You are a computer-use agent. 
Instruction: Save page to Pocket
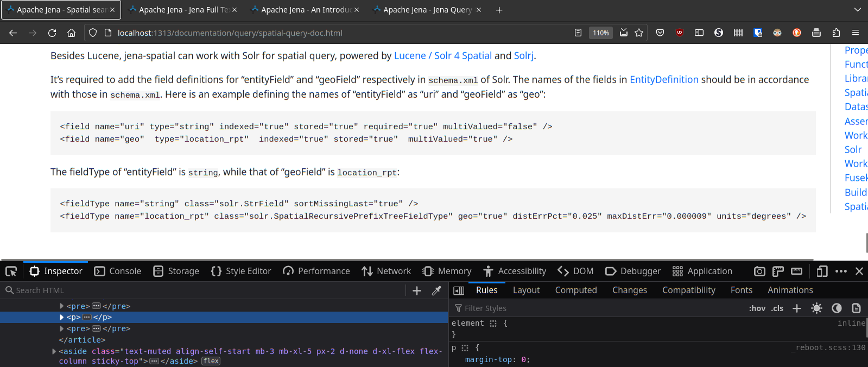click(660, 33)
